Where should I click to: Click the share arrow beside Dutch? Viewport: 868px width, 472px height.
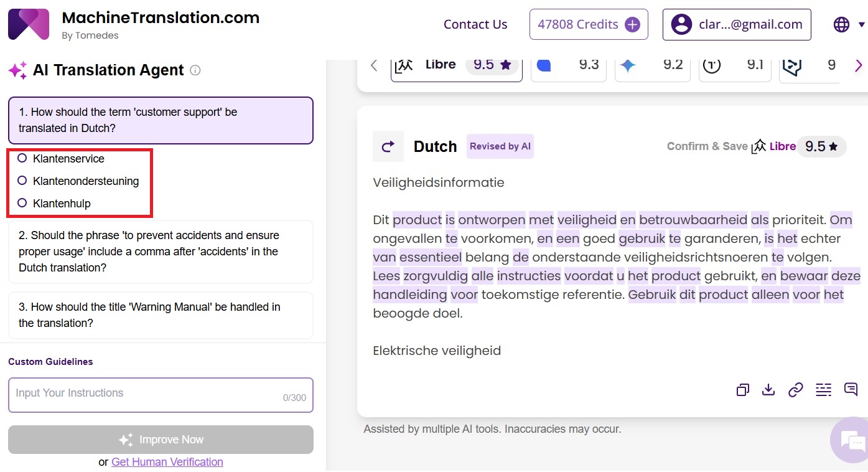pyautogui.click(x=388, y=146)
